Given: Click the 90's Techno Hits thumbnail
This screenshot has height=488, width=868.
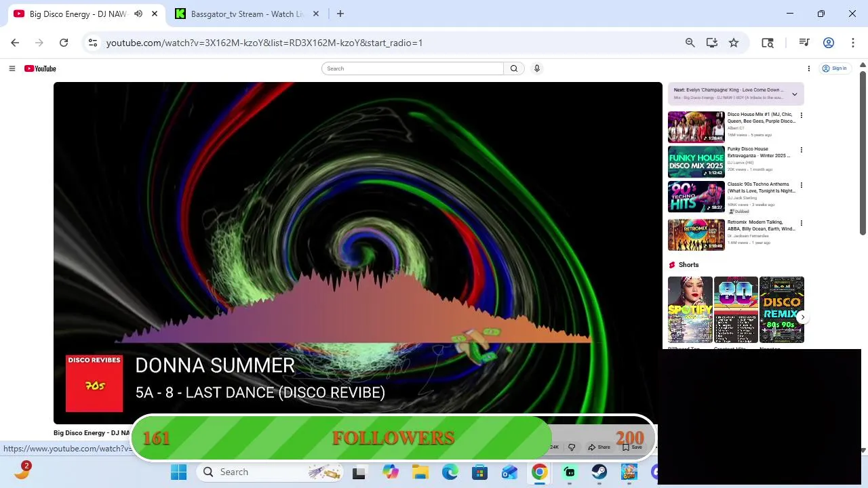Looking at the screenshot, I should [x=696, y=197].
